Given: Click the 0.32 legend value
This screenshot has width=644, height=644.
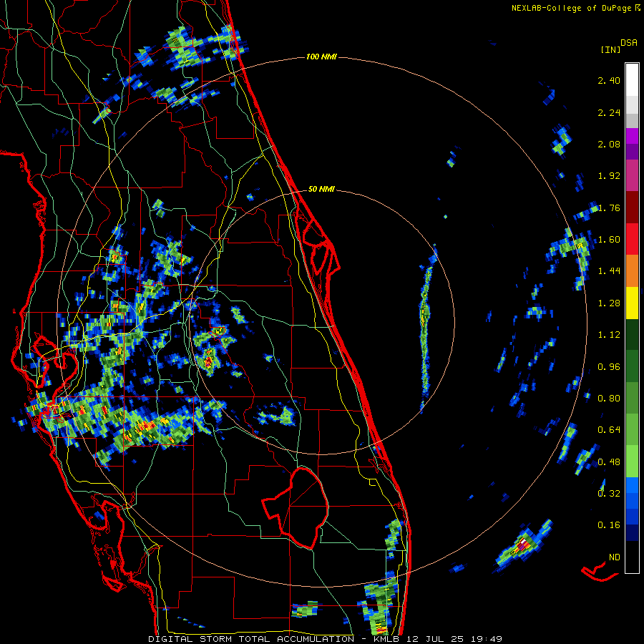Looking at the screenshot, I should click(609, 494).
